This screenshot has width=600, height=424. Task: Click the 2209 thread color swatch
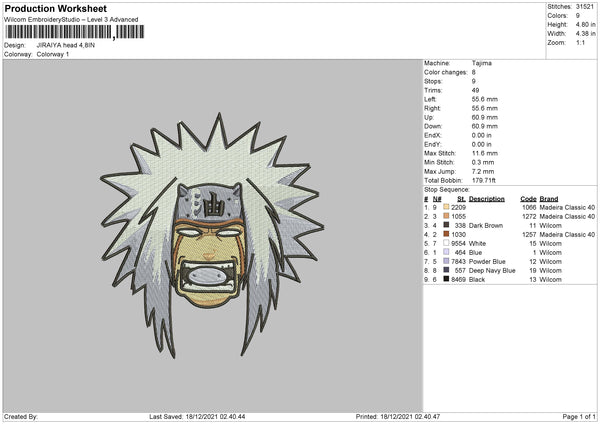click(x=446, y=207)
